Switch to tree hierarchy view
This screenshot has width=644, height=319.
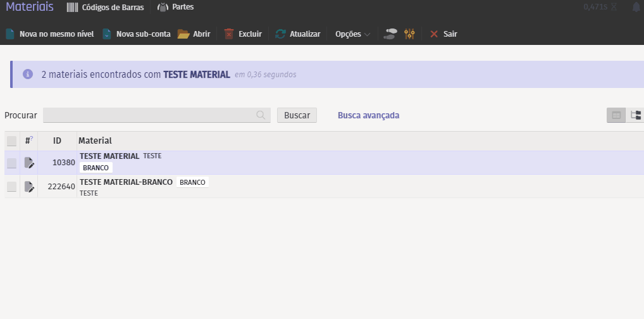[x=636, y=115]
